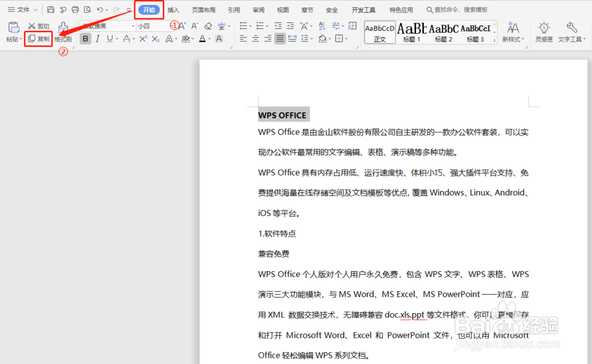Click the Sort A-Z icon

tap(321, 26)
